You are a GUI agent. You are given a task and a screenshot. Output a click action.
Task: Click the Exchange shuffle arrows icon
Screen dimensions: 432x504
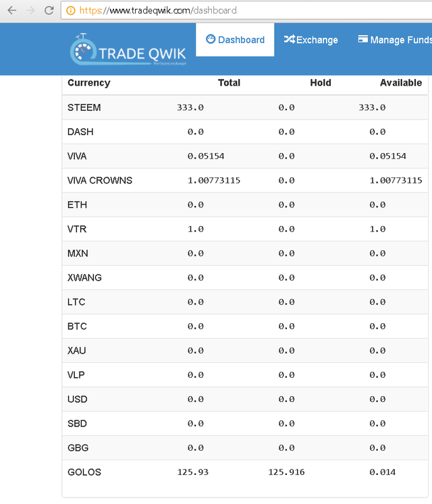click(289, 39)
